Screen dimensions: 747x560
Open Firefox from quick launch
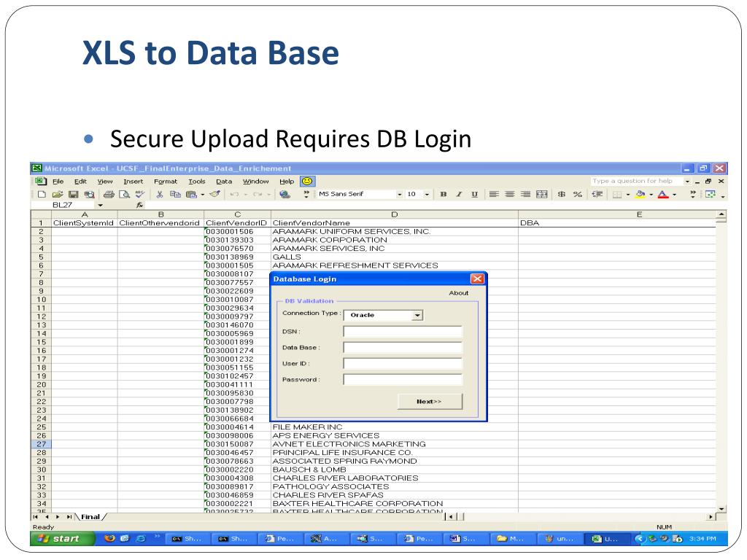coord(110,539)
